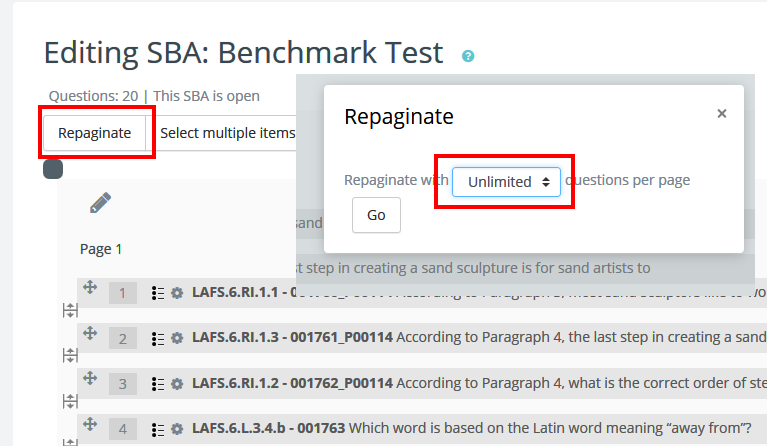The height and width of the screenshot is (446, 767).
Task: Open gear settings for question 2
Action: [x=177, y=338]
